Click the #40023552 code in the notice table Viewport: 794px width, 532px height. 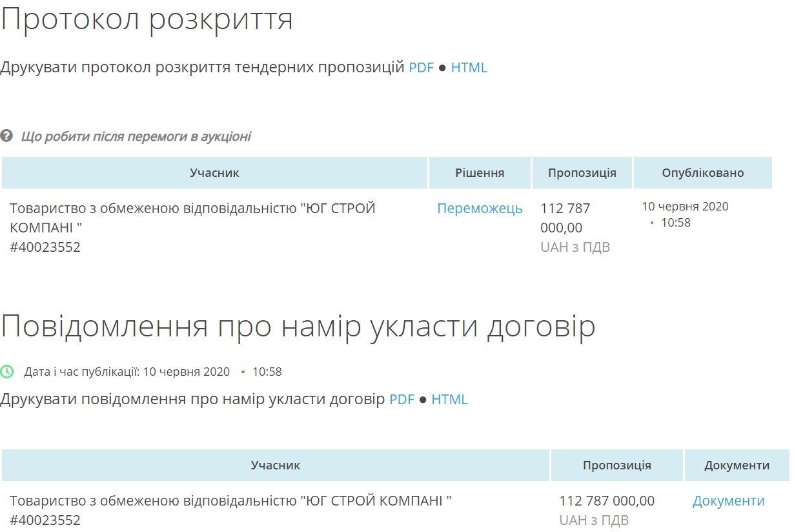coord(45,520)
